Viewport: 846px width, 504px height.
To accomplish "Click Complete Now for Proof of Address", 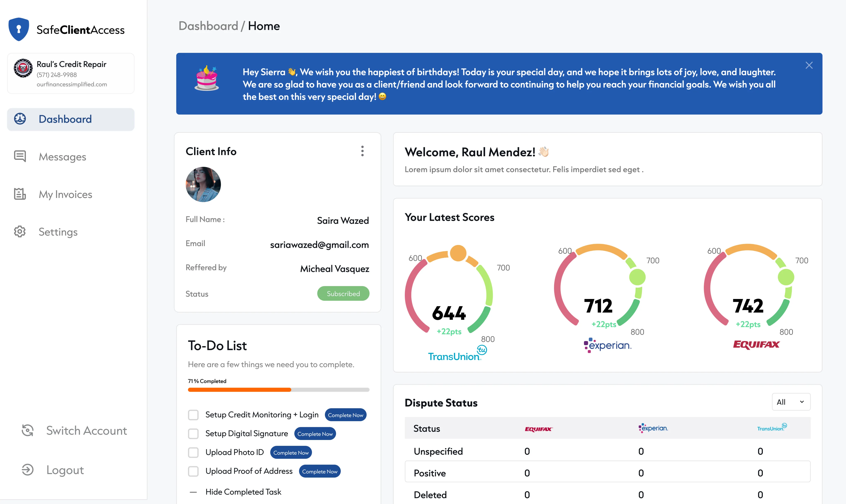I will click(320, 471).
